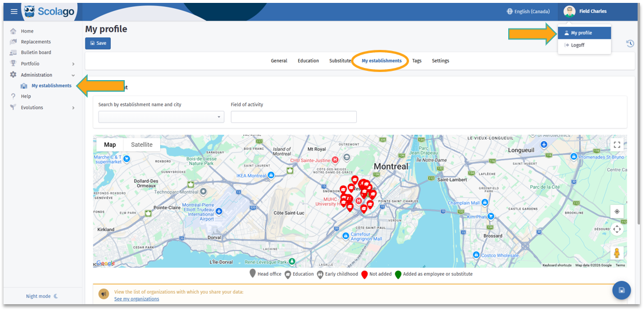Open map Keyboard shortcuts

point(558,265)
